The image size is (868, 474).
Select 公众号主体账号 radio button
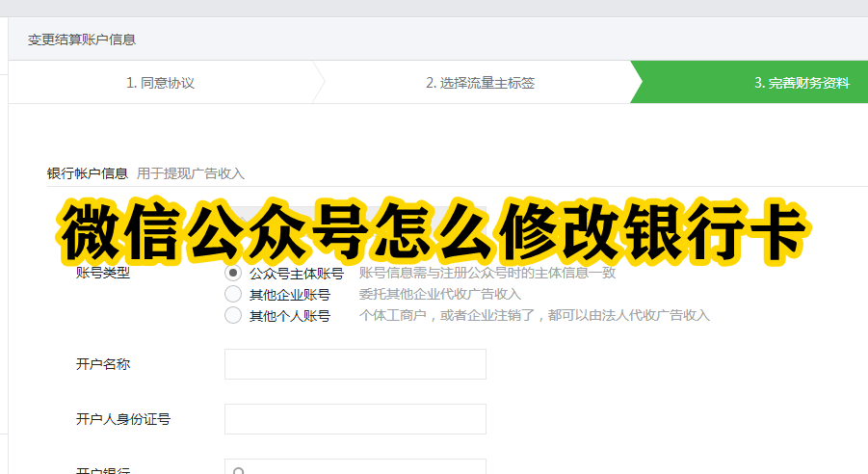(233, 273)
